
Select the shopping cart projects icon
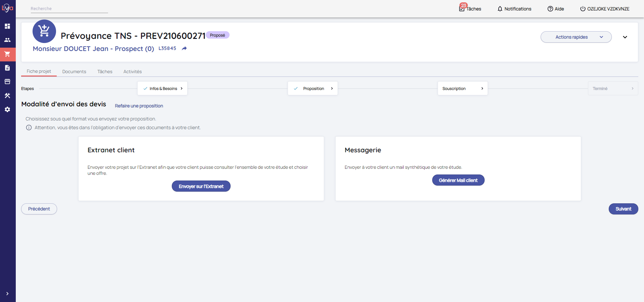tap(7, 54)
